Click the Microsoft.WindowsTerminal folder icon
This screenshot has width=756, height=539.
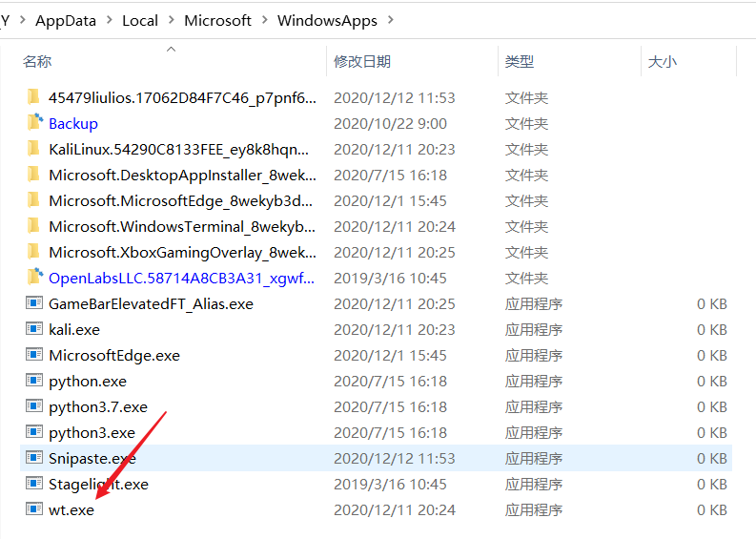pyautogui.click(x=33, y=226)
